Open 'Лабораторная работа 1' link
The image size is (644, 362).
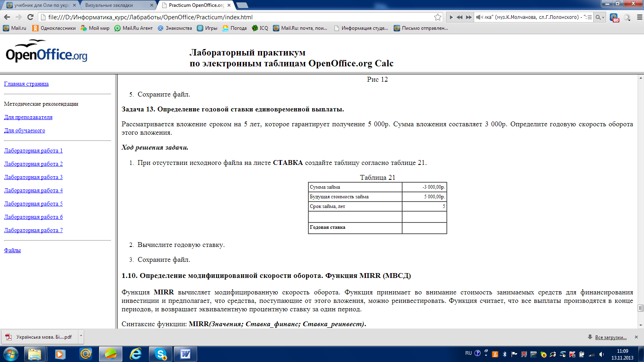pyautogui.click(x=33, y=150)
